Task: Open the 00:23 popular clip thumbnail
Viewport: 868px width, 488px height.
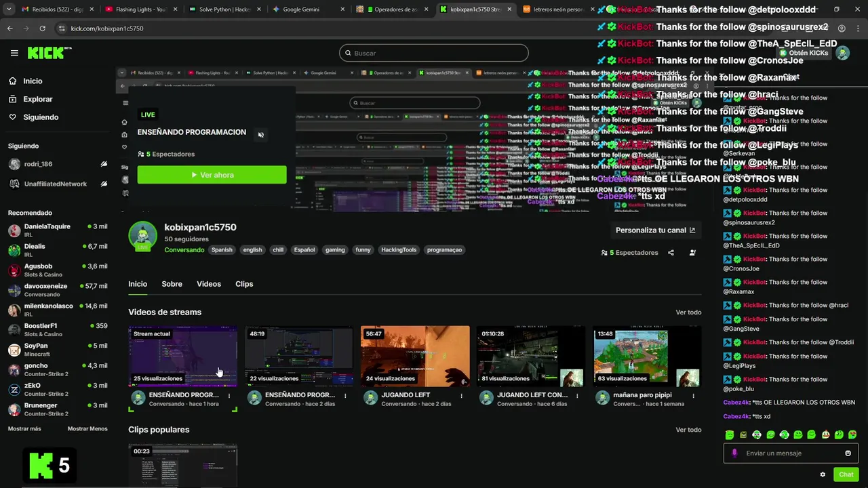Action: tap(183, 465)
